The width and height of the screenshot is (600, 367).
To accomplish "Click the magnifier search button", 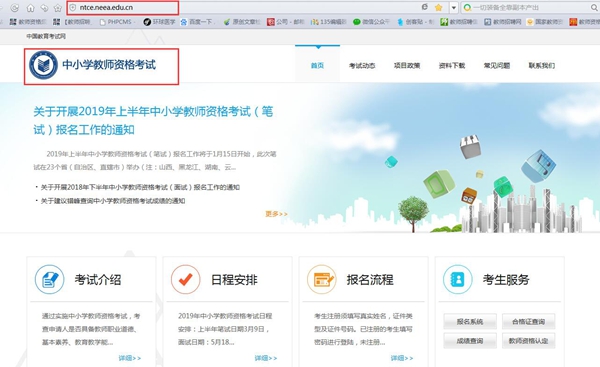I will (x=594, y=7).
